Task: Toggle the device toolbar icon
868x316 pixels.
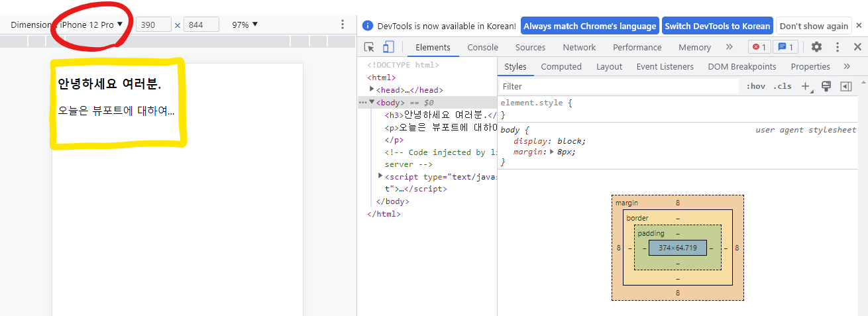Action: (388, 47)
